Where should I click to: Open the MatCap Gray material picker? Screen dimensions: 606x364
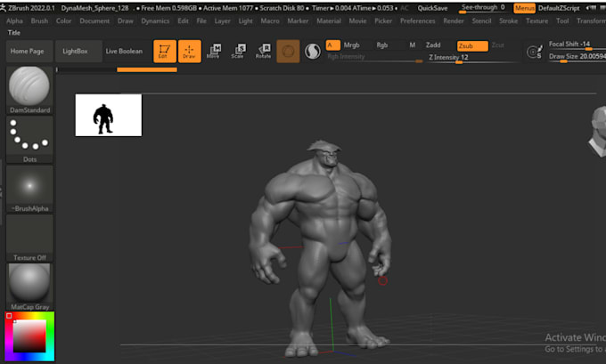pos(29,287)
